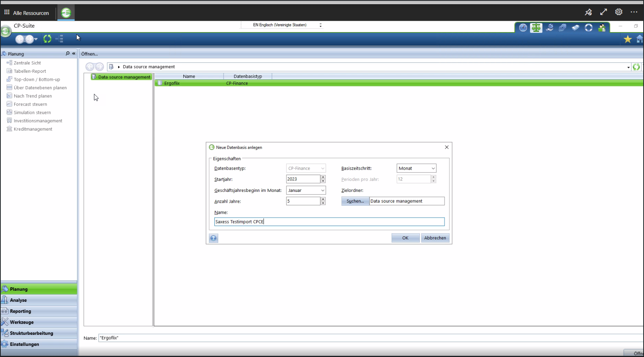Click the lifebuoy ring module icon
This screenshot has width=644, height=357.
pyautogui.click(x=588, y=28)
